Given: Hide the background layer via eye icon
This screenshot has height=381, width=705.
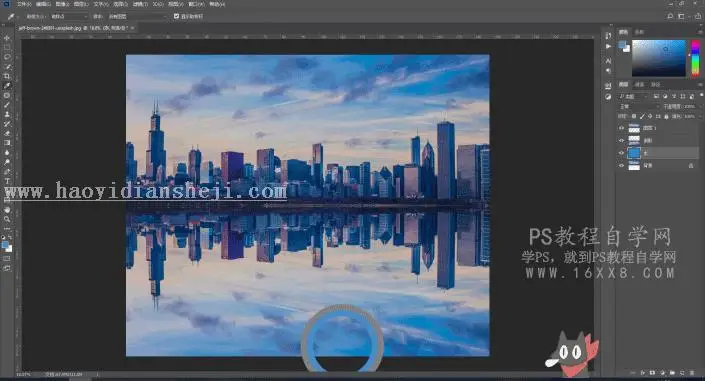Looking at the screenshot, I should 621,166.
